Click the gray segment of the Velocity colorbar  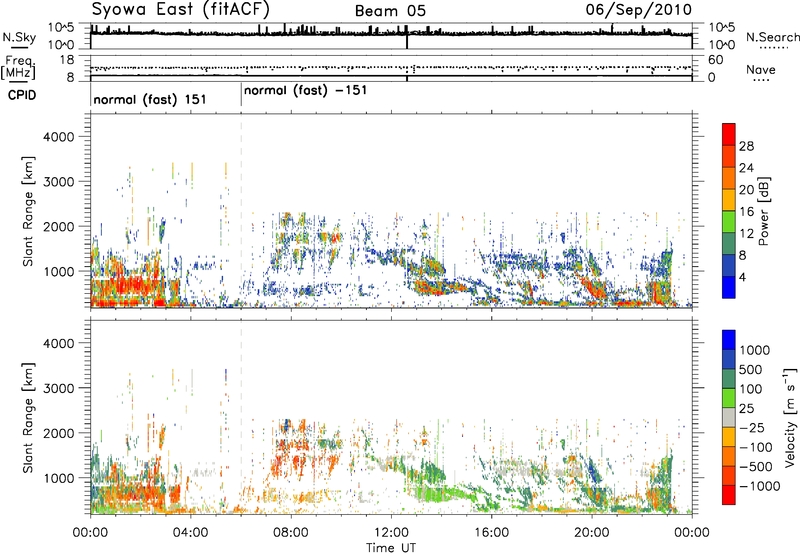click(729, 417)
